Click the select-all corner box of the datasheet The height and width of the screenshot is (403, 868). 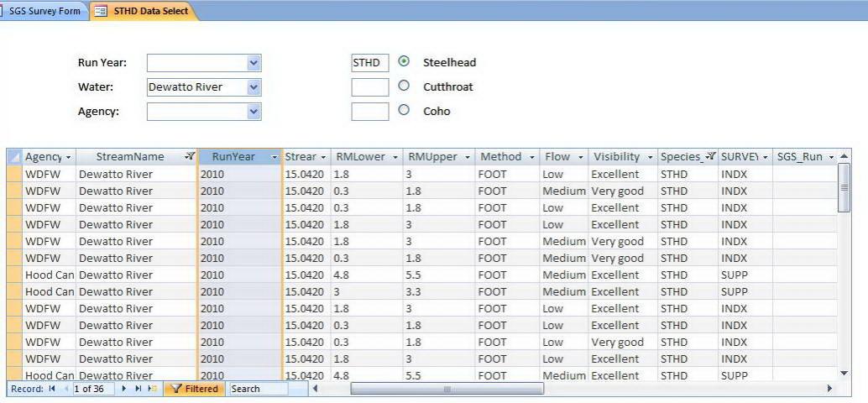coord(13,157)
